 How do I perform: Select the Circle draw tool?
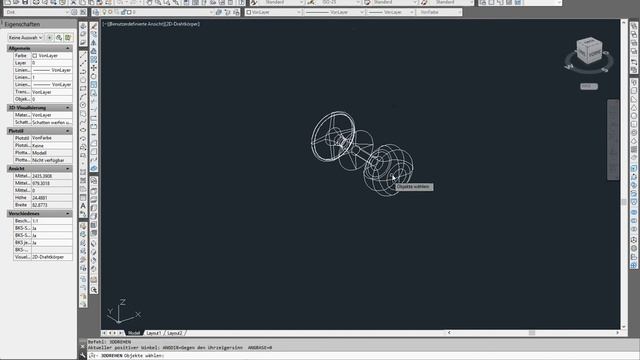click(83, 105)
